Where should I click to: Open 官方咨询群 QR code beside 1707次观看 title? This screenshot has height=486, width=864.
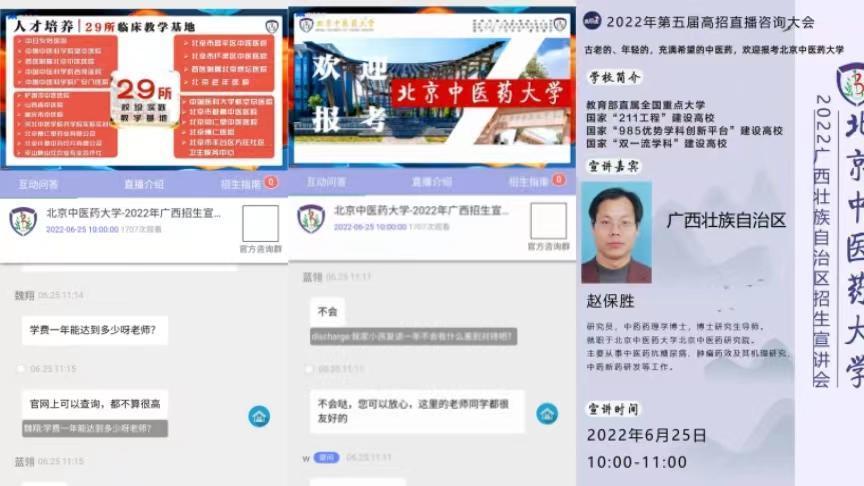tap(260, 224)
